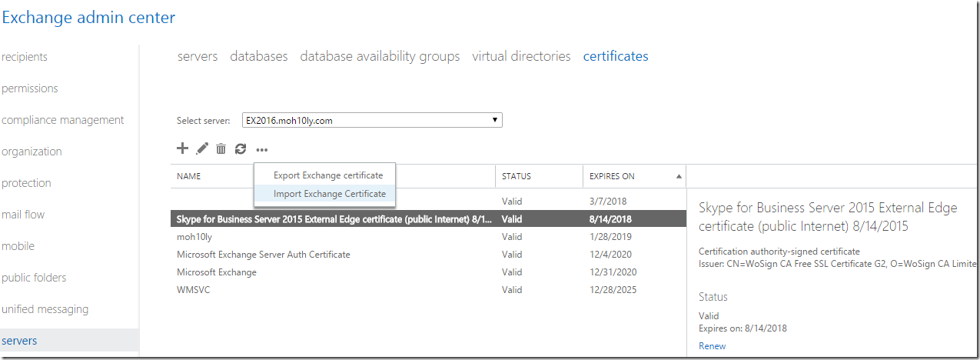
Task: Open the more options ellipsis menu
Action: click(x=262, y=150)
